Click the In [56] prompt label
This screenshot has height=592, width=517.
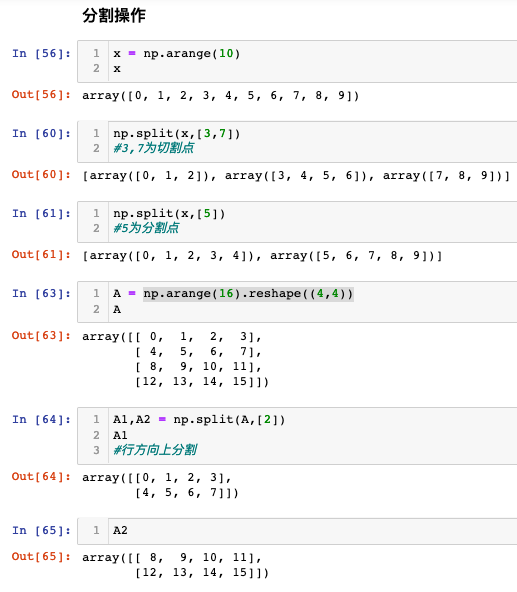pyautogui.click(x=41, y=54)
